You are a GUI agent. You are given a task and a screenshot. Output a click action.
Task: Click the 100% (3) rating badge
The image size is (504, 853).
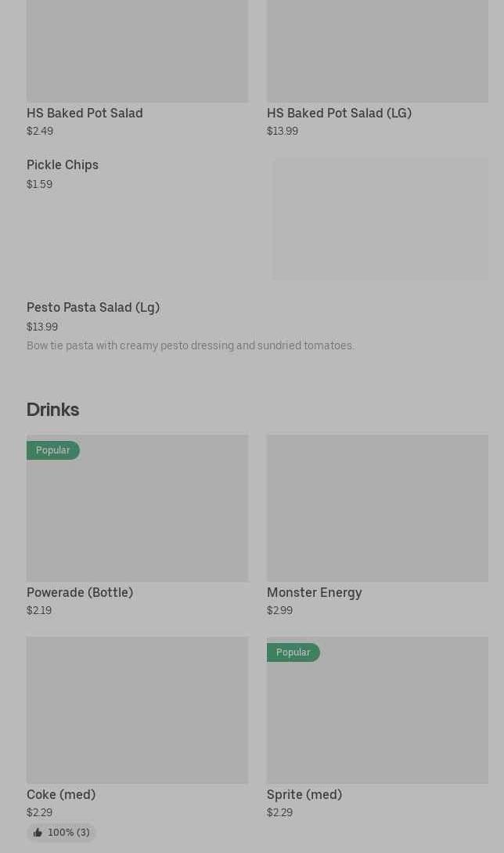[x=61, y=833]
